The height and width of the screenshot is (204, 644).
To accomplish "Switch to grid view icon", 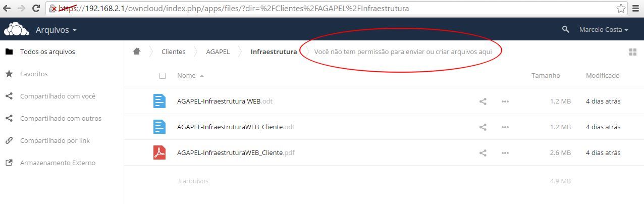I will [633, 52].
